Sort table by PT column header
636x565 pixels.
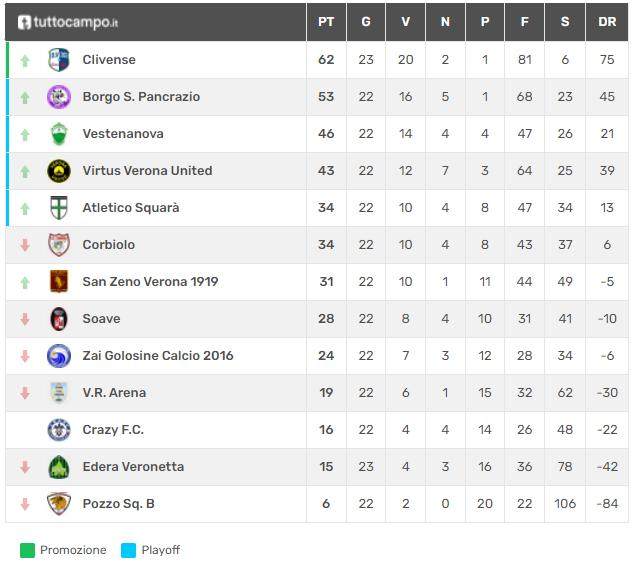(x=326, y=22)
